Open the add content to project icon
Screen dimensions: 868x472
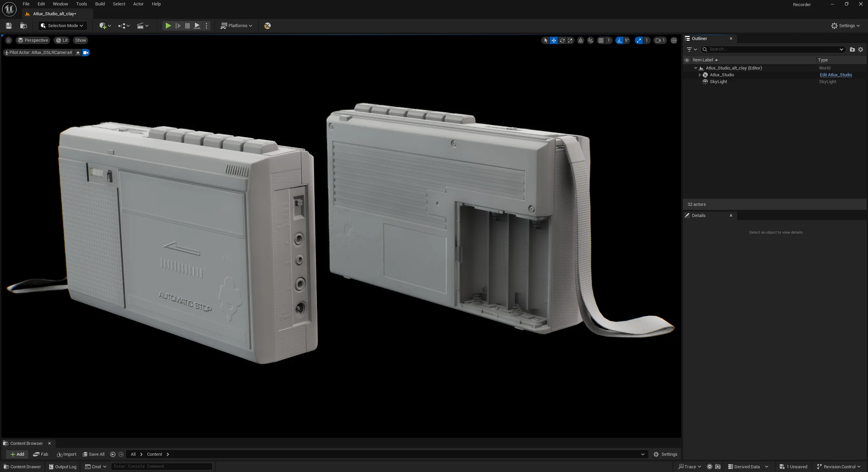(105, 26)
